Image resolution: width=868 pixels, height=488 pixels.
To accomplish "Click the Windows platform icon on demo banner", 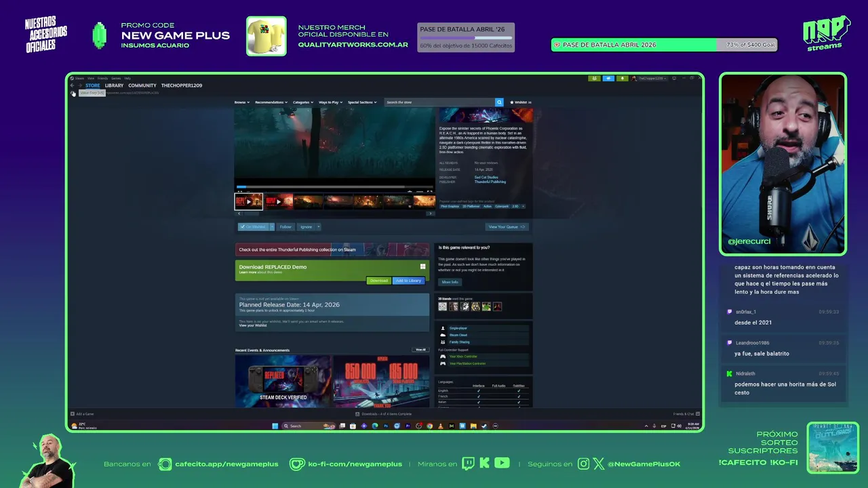I will click(422, 267).
